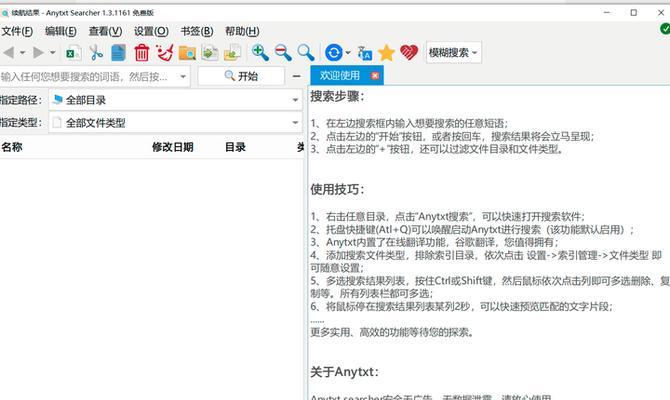Open the 文件(F) menu
This screenshot has height=400, width=670.
point(17,31)
